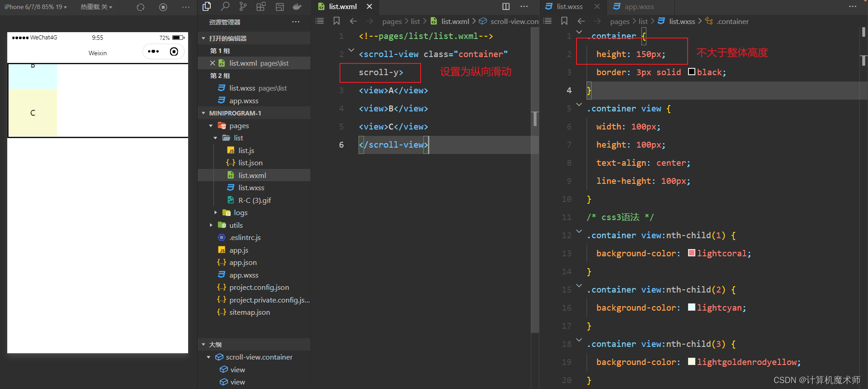Image resolution: width=868 pixels, height=389 pixels.
Task: Click bookmark icon in list.wxml breadcrumb bar
Action: pyautogui.click(x=336, y=21)
